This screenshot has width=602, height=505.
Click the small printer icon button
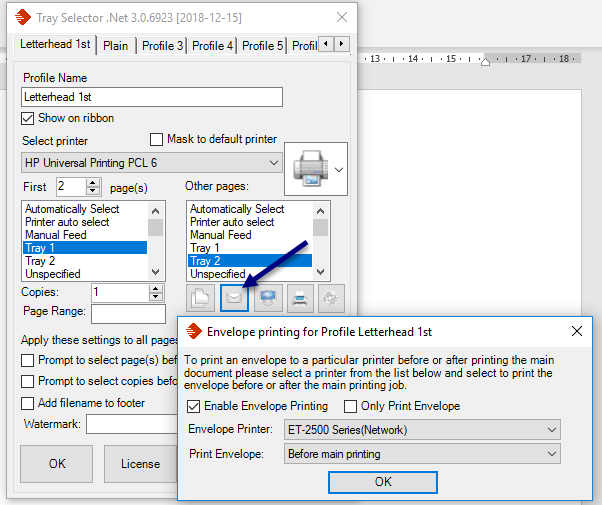[301, 299]
